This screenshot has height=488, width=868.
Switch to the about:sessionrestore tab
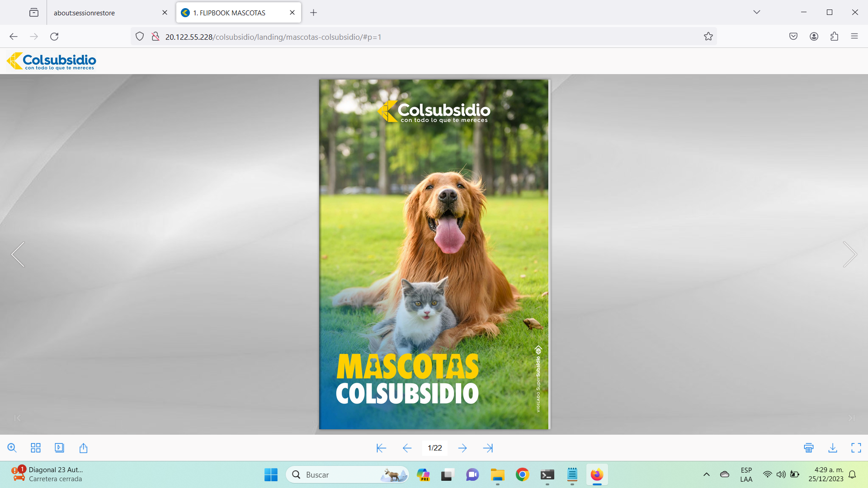(85, 13)
